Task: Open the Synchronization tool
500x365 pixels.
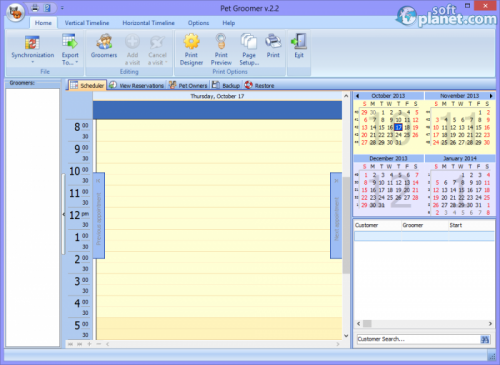Action: (x=33, y=49)
